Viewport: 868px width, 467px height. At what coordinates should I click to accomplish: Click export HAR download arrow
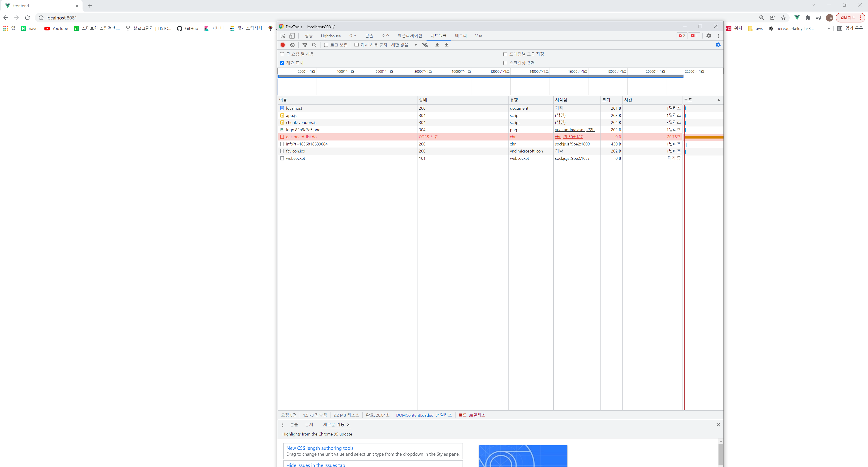point(446,45)
